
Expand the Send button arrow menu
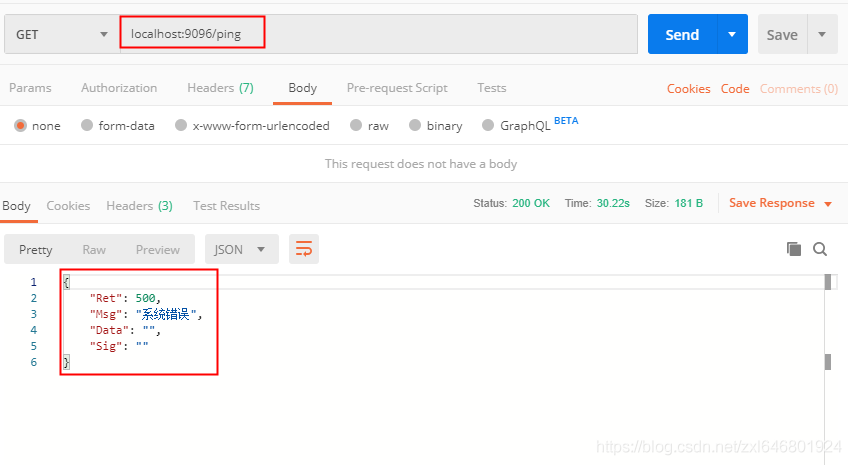732,34
